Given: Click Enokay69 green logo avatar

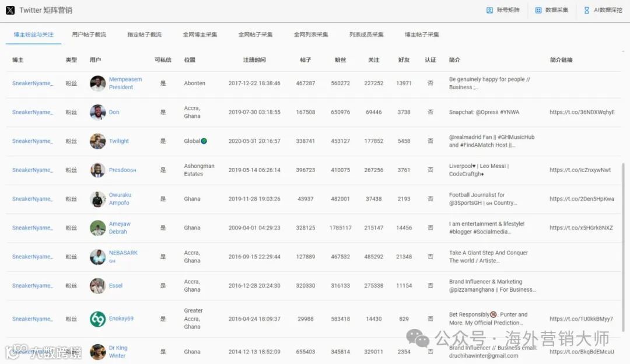Looking at the screenshot, I should coord(97,319).
